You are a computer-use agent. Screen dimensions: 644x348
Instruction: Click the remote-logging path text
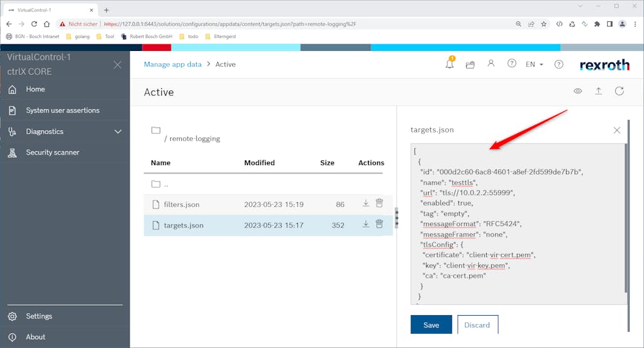195,139
